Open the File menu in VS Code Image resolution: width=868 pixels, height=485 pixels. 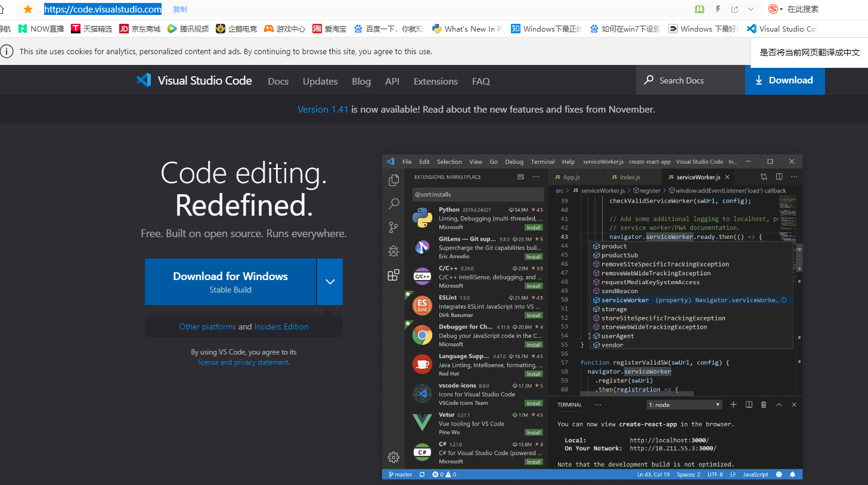[407, 161]
